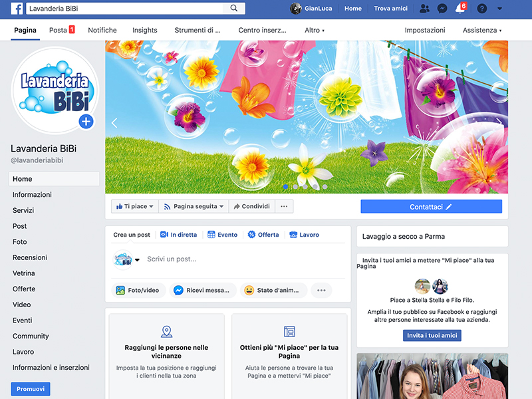Open Strumenti di pubblicazione tab

pyautogui.click(x=198, y=30)
